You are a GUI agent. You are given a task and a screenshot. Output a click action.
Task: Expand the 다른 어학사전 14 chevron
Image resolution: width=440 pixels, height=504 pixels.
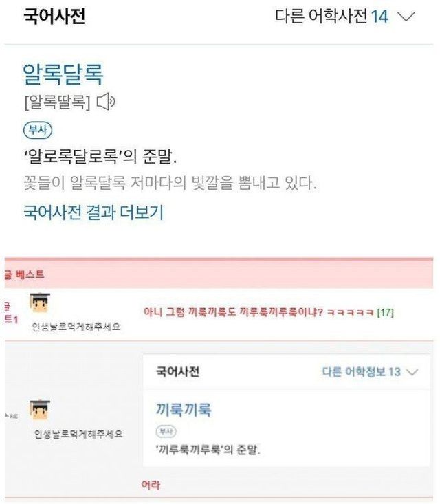pyautogui.click(x=406, y=16)
